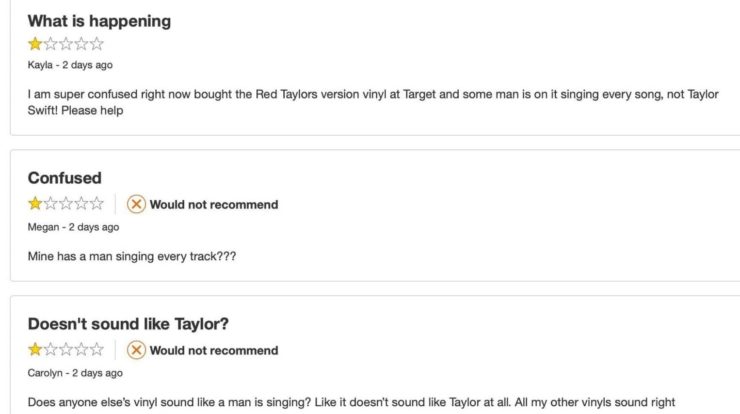Click the third empty star in Megan's rating
740x414 pixels.
pyautogui.click(x=66, y=203)
